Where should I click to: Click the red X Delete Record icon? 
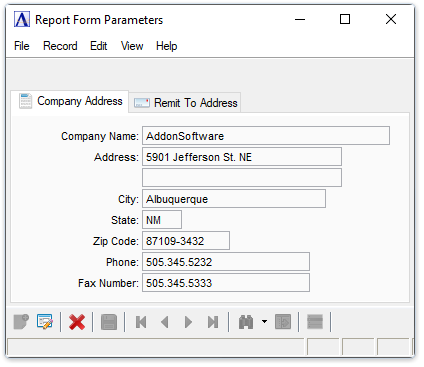77,322
